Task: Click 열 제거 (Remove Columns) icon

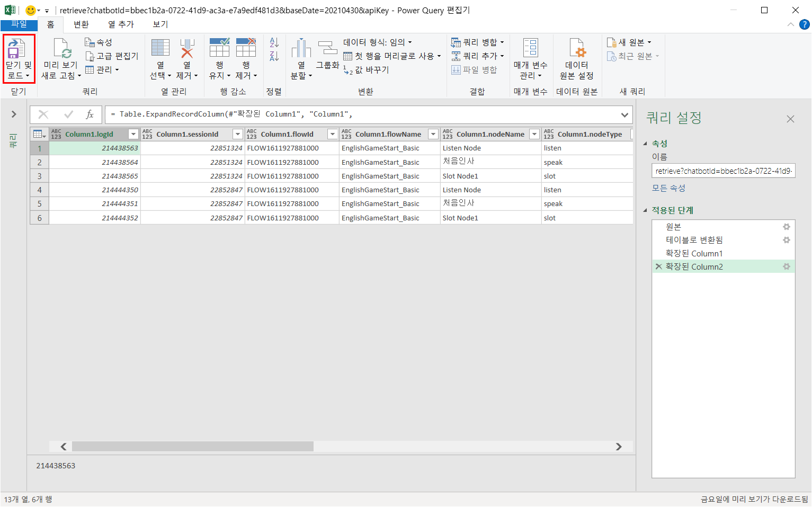Action: [187, 48]
